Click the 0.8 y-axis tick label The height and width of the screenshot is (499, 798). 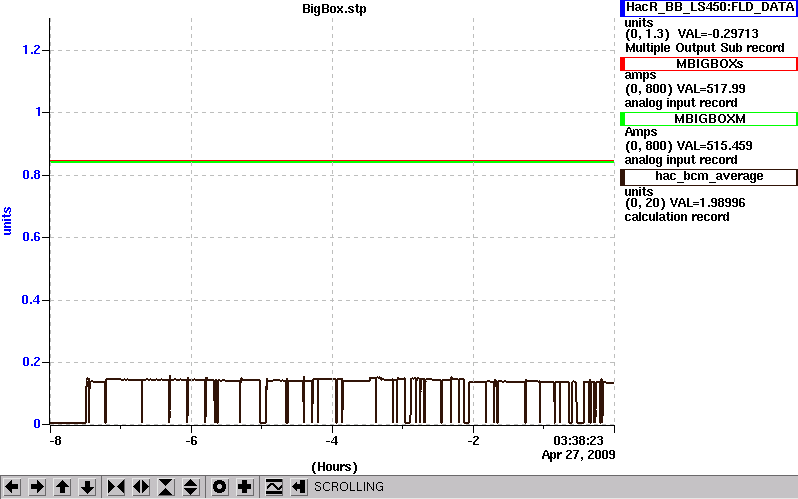pyautogui.click(x=31, y=175)
